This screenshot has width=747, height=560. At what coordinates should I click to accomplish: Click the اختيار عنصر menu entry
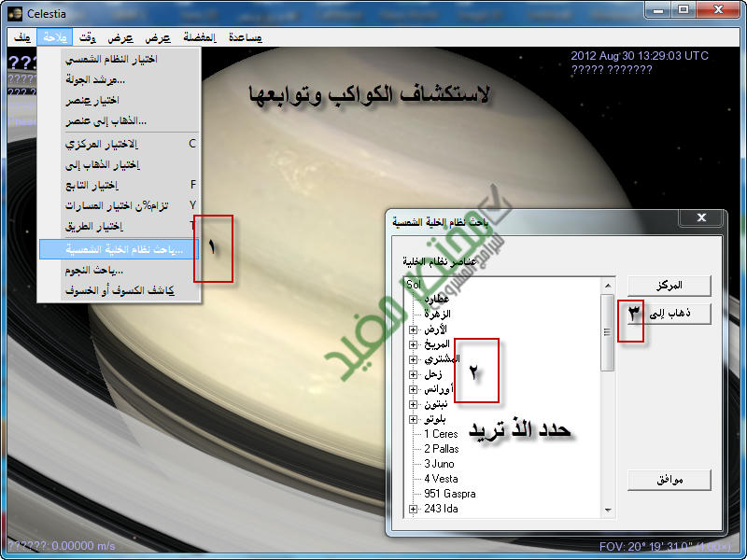pos(119,100)
